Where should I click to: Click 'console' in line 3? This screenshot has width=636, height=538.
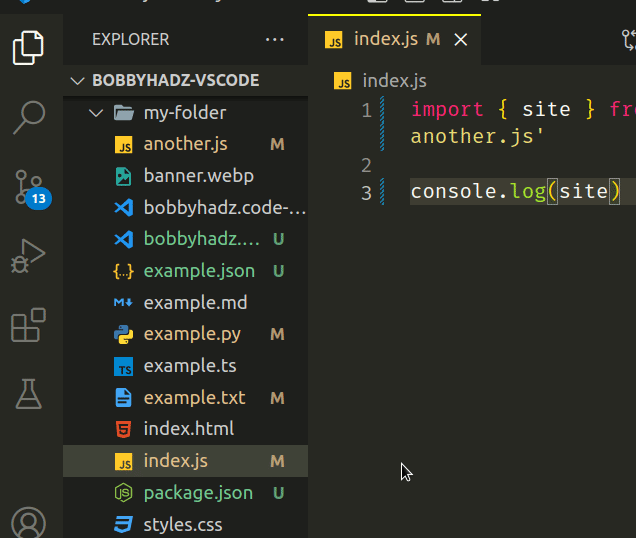[453, 191]
